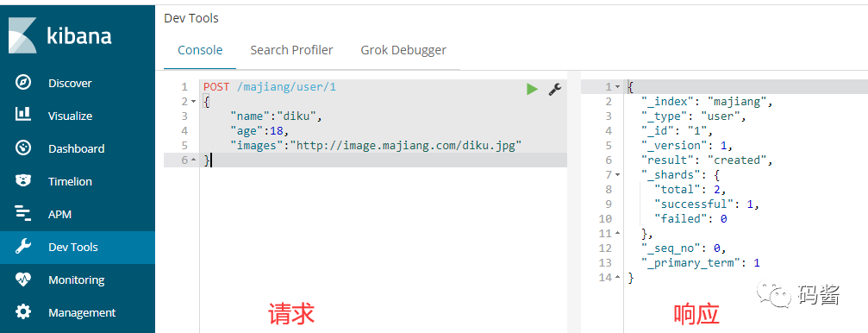This screenshot has height=333, width=868.
Task: Place cursor after closing brace on line 6
Action: 212,160
